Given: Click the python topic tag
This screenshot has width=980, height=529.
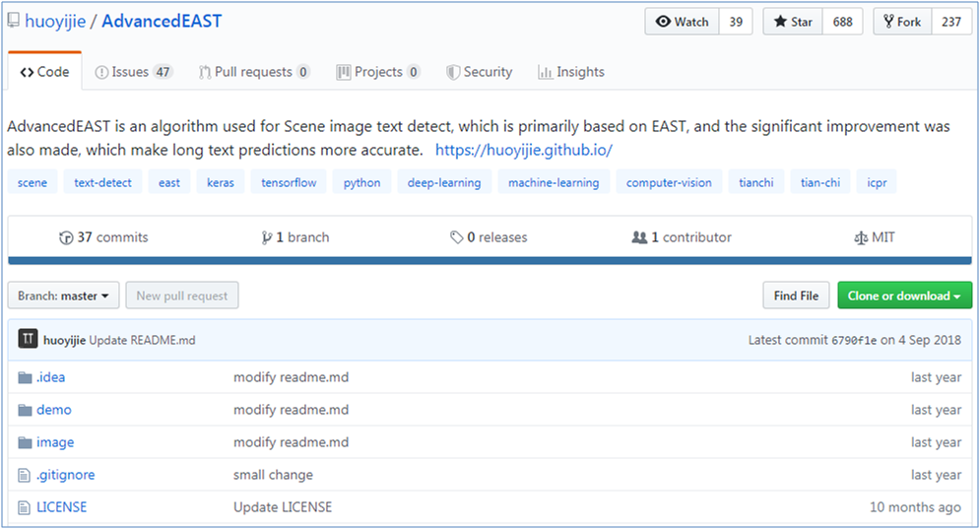Looking at the screenshot, I should 361,182.
